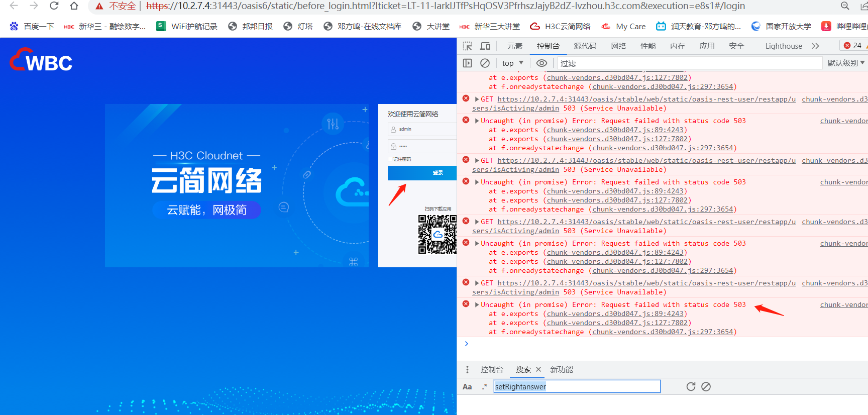Click the QR code for app download

pyautogui.click(x=438, y=234)
